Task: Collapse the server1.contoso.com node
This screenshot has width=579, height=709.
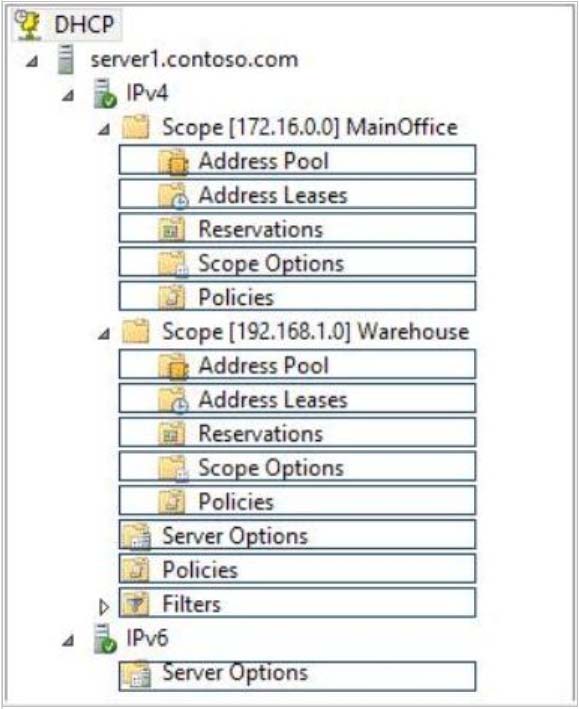Action: point(32,61)
